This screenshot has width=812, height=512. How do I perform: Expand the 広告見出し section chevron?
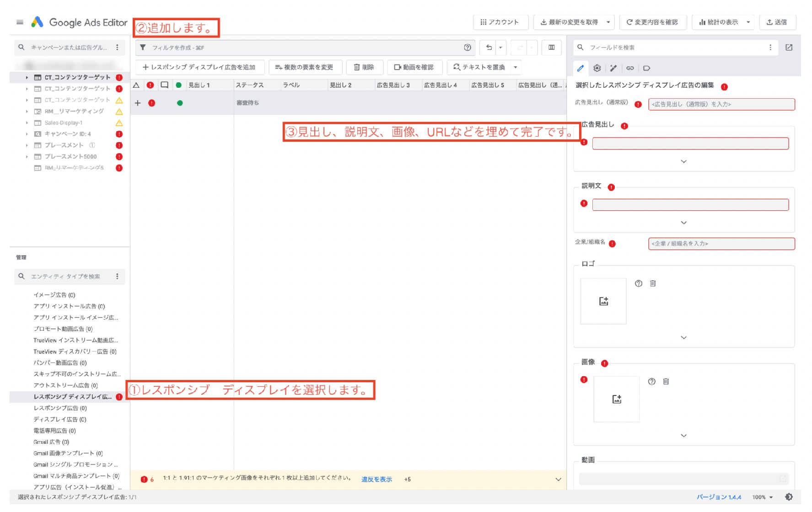click(x=684, y=161)
